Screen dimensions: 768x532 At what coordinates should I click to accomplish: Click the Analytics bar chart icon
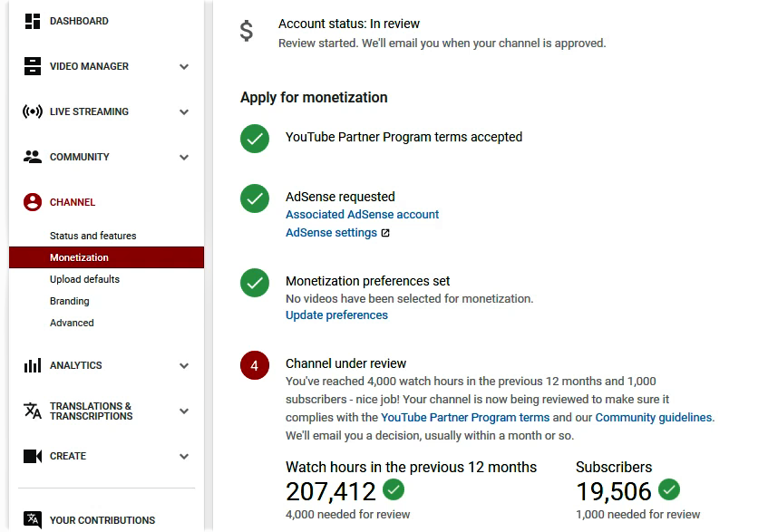(x=33, y=365)
